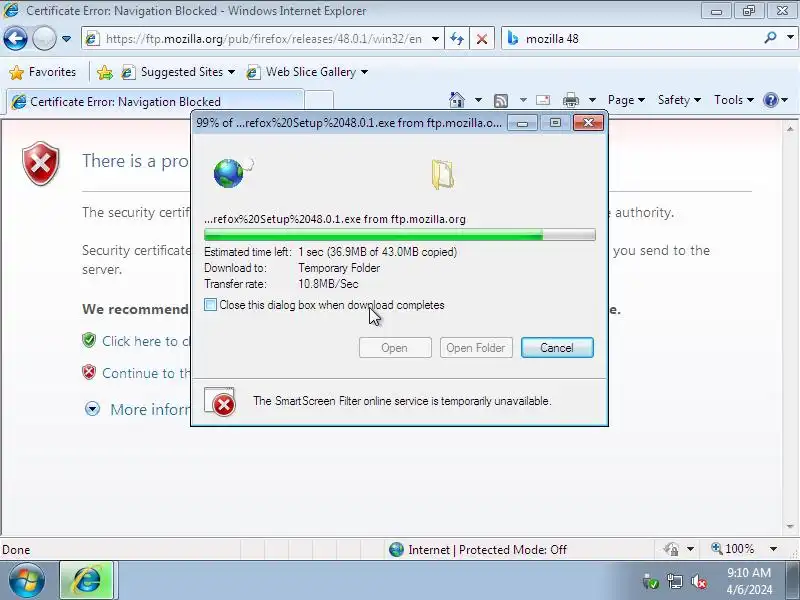Minimize the download dialog window
Image resolution: width=800 pixels, height=600 pixels.
[x=522, y=123]
